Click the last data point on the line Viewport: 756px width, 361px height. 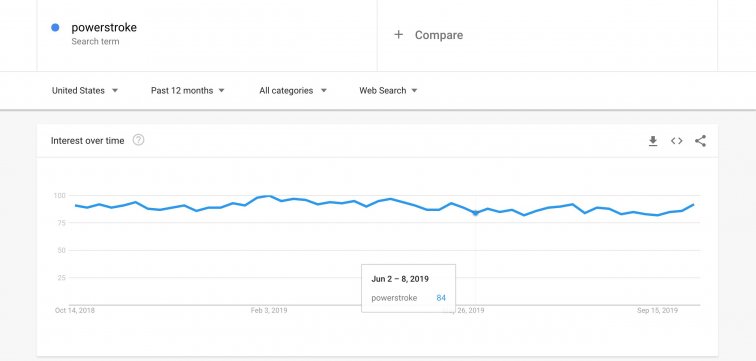point(693,204)
